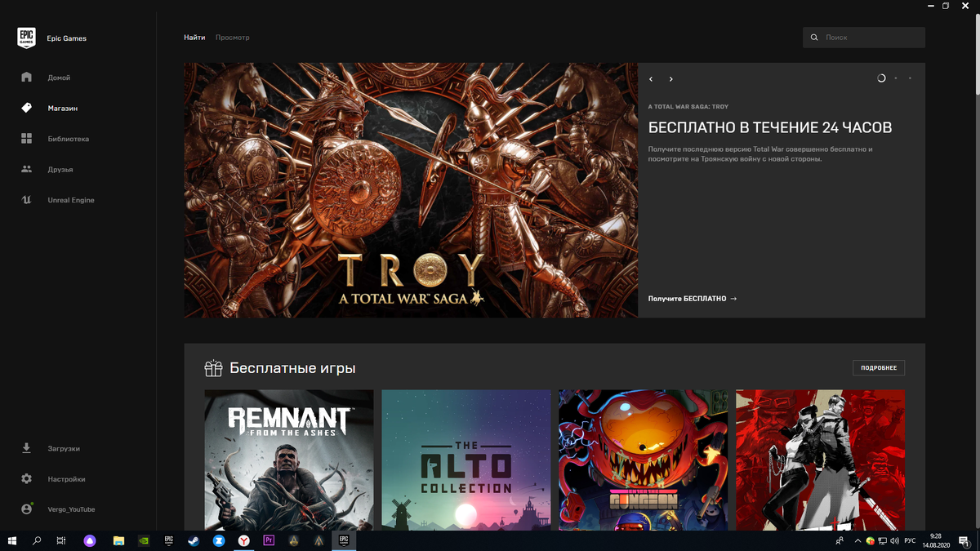Select the third carousel dot indicator
This screenshot has height=551, width=980.
910,78
